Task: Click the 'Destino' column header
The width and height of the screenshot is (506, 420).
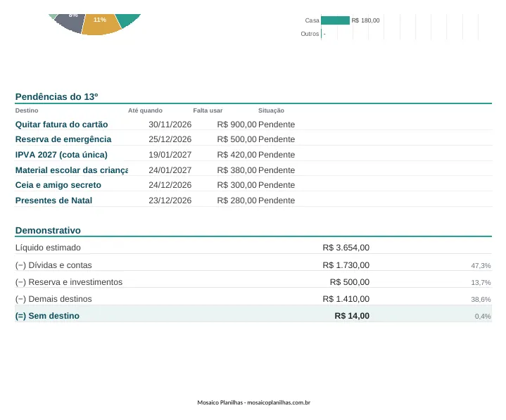Action: click(x=27, y=110)
